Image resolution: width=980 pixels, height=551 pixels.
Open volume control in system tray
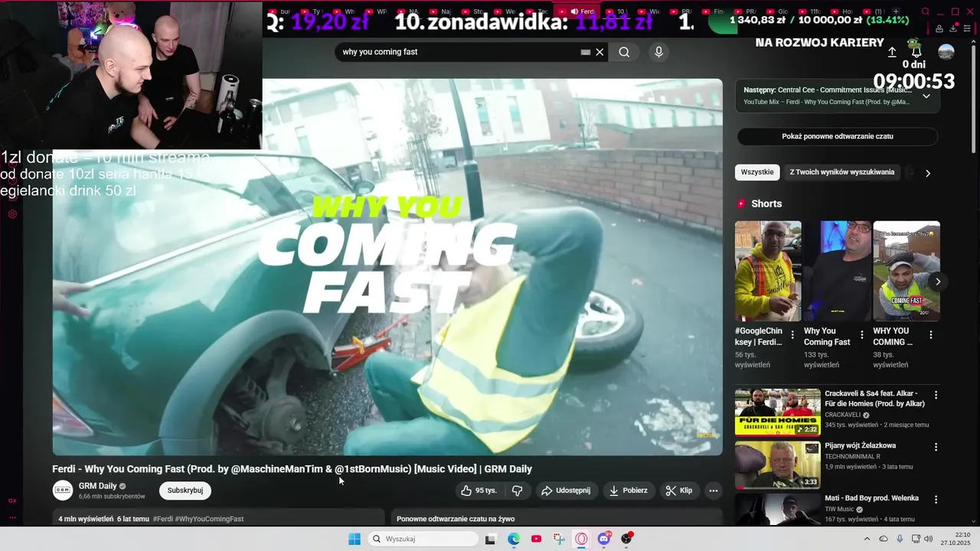[x=929, y=539]
